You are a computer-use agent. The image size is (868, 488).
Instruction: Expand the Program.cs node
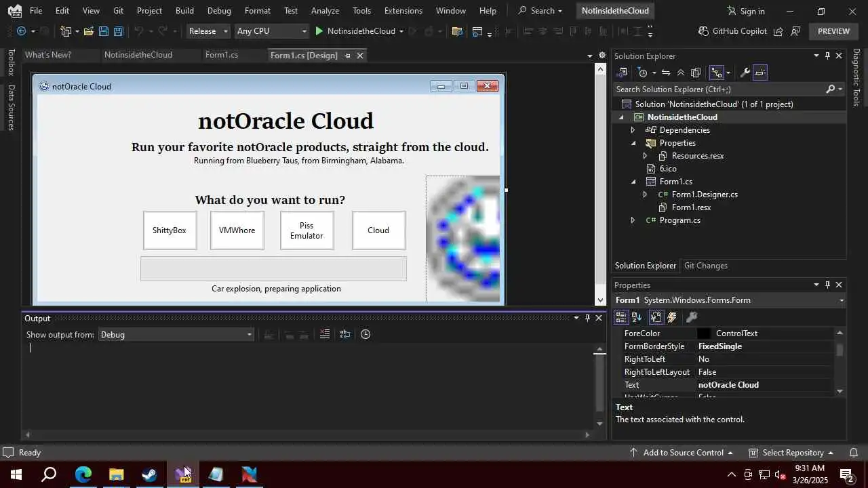[x=633, y=220]
